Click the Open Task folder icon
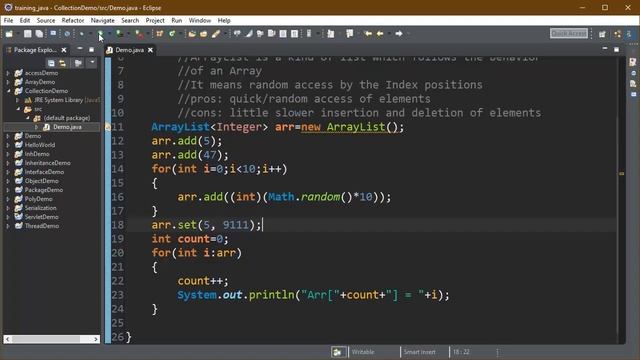 point(203,34)
